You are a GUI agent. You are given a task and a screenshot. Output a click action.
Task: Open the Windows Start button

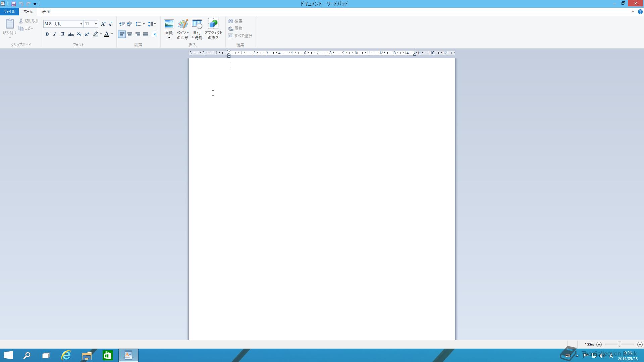[8, 355]
